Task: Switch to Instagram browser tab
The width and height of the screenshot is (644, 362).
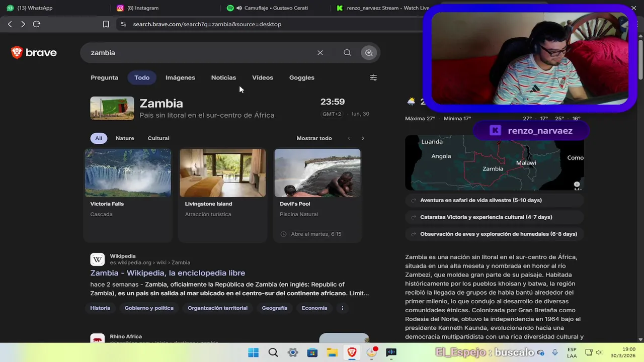Action: [166, 8]
